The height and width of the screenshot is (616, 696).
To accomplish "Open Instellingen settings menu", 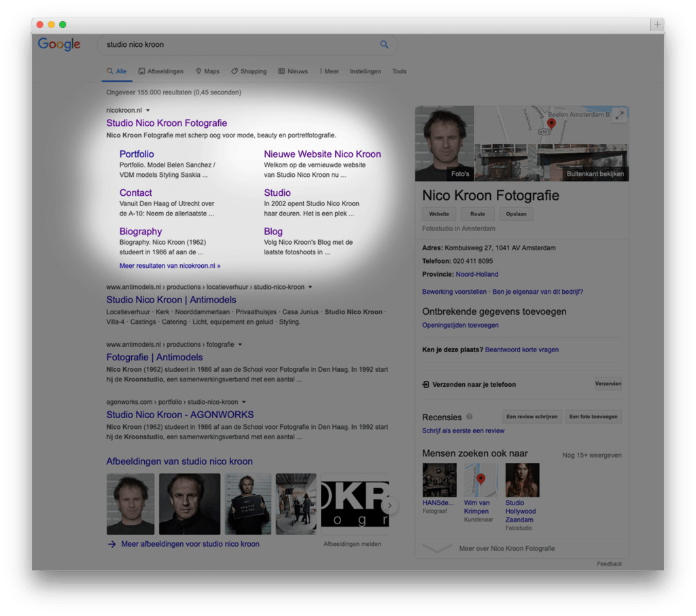I will 365,71.
